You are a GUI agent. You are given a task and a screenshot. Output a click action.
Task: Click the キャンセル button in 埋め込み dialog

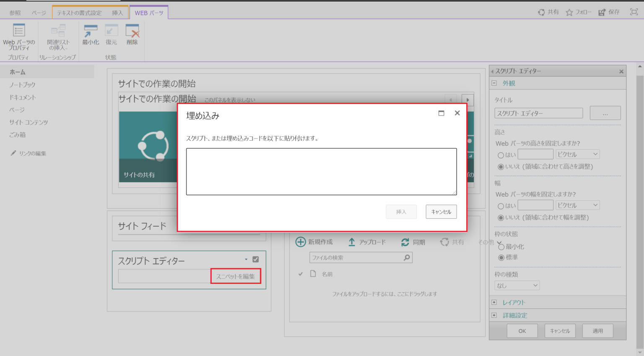(441, 212)
